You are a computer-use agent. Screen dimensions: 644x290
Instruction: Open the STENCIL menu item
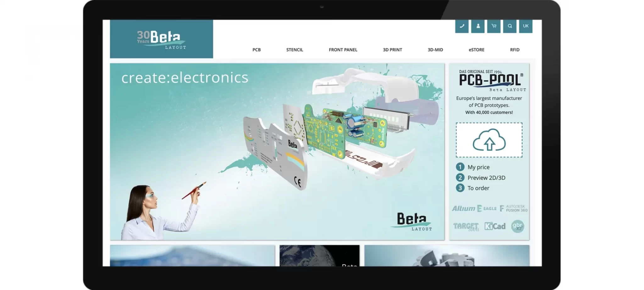click(295, 50)
